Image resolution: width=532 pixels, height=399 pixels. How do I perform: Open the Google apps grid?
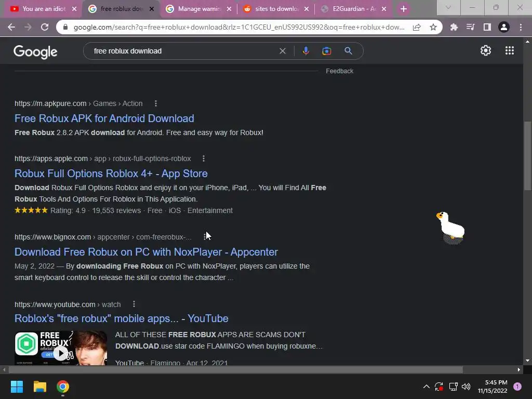pos(509,50)
